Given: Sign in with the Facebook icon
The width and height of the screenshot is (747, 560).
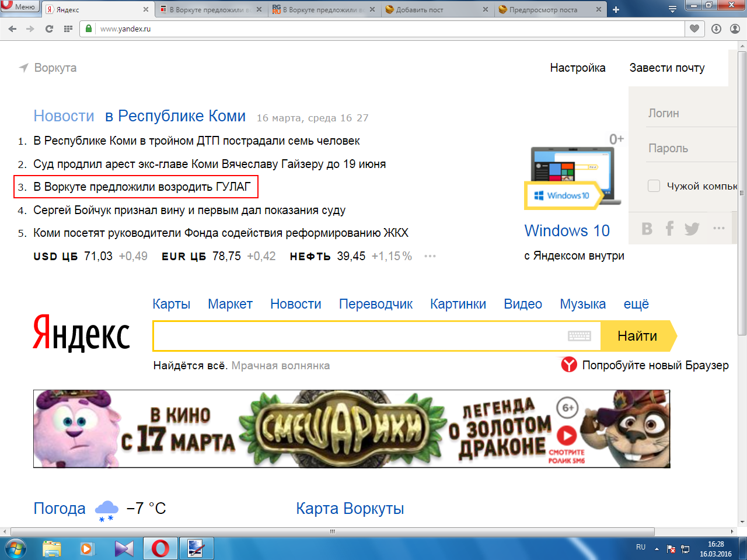Looking at the screenshot, I should [669, 228].
